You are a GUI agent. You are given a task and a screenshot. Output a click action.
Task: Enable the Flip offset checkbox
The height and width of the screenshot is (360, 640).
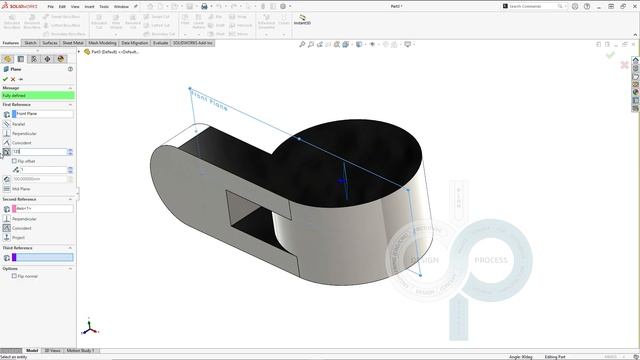tap(14, 161)
